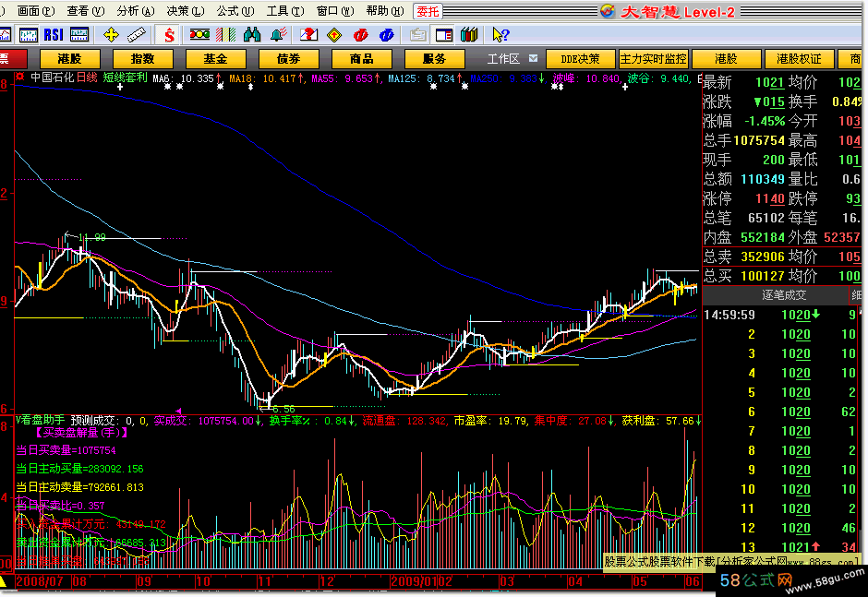This screenshot has height=597, width=868.
Task: Open the 帮助(H) menu
Action: click(385, 11)
